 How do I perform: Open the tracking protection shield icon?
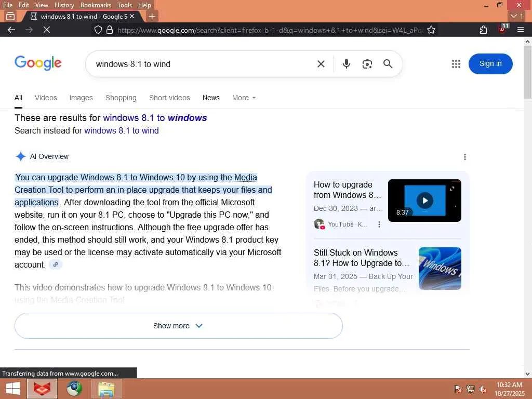98,30
